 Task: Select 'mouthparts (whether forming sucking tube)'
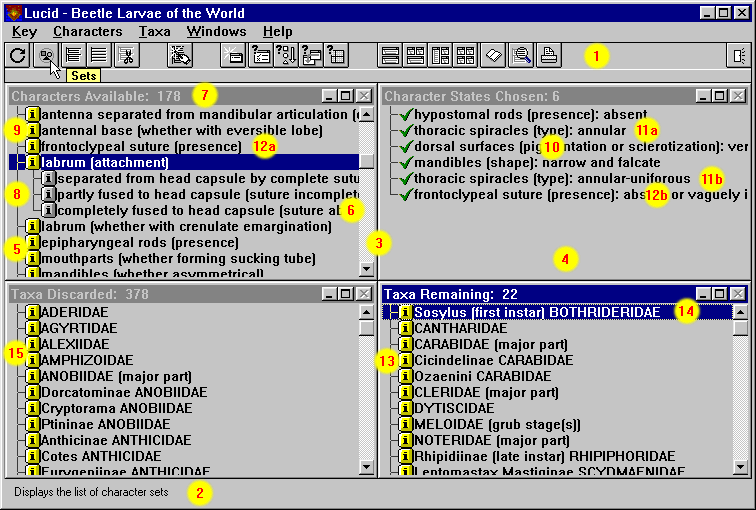click(178, 258)
